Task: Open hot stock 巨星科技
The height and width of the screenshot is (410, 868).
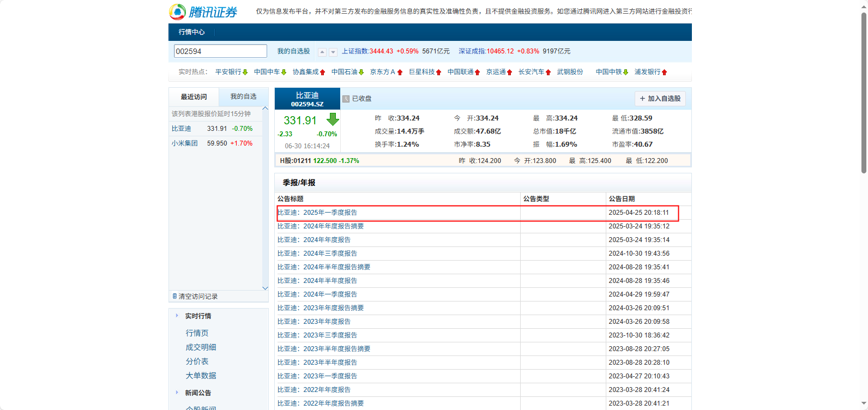Action: click(421, 72)
